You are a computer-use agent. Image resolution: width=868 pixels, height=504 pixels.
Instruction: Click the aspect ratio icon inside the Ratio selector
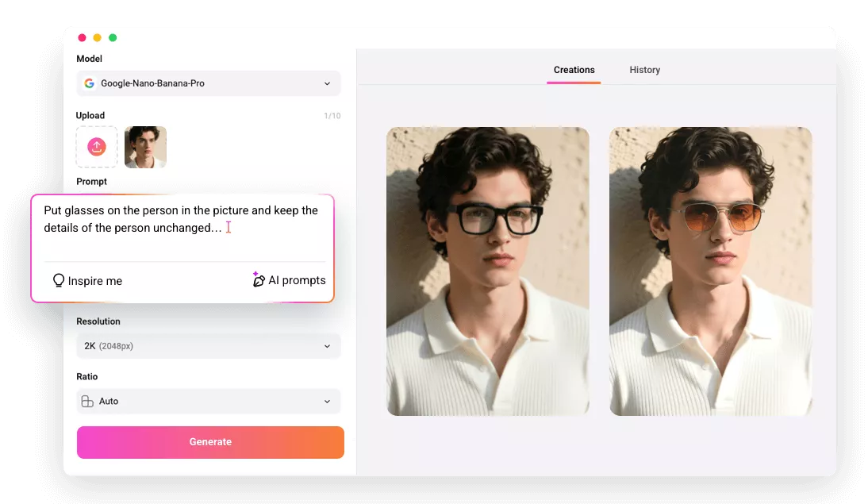pyautogui.click(x=88, y=401)
